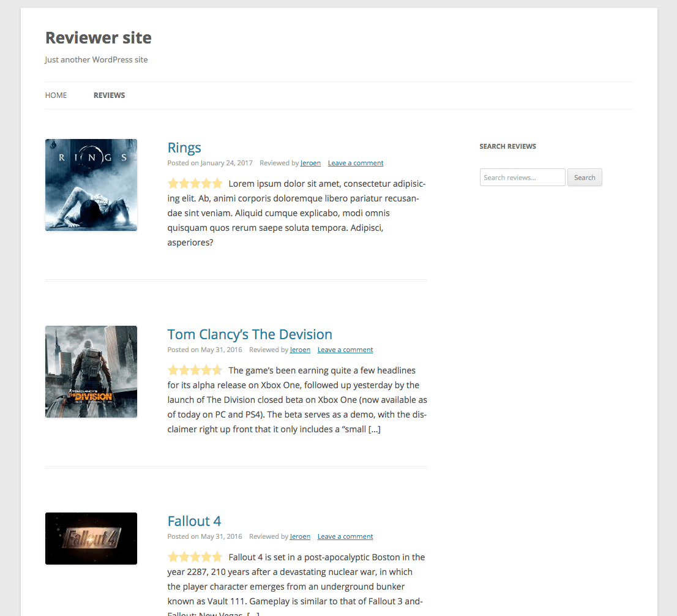Open Jeroen's author link under Rings
677x616 pixels.
coord(310,163)
